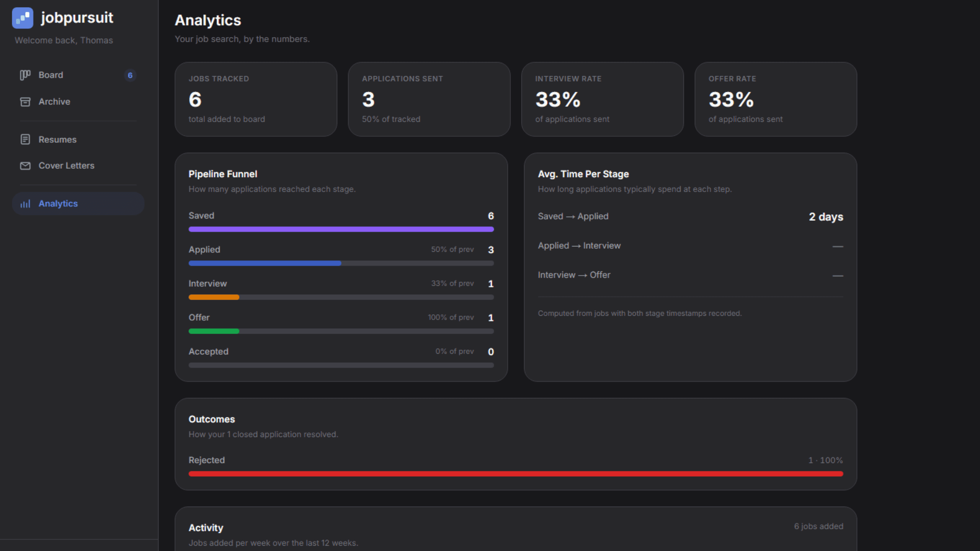The image size is (980, 551).
Task: Click the Cover Letters envelope icon
Action: pos(25,166)
